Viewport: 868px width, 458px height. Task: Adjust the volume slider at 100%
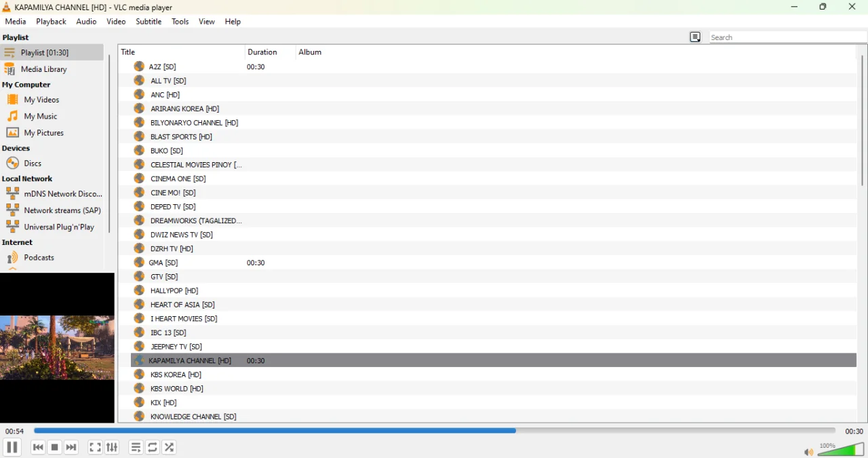tap(841, 449)
